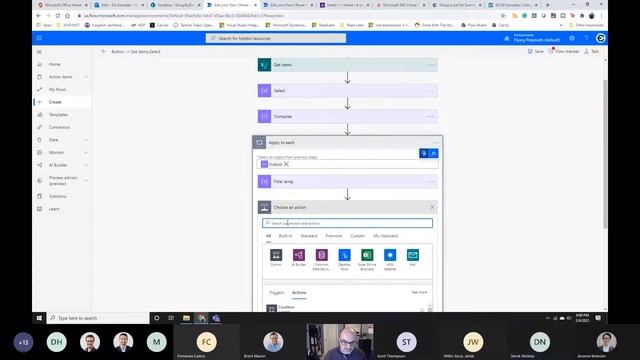This screenshot has width=640, height=360.
Task: Open the account profile avatar
Action: (x=600, y=38)
